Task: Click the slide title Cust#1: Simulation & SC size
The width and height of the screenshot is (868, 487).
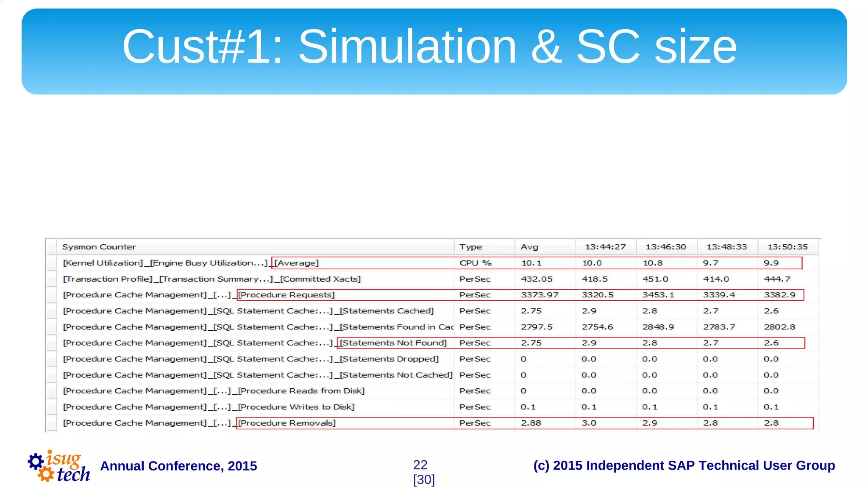Action: 429,46
